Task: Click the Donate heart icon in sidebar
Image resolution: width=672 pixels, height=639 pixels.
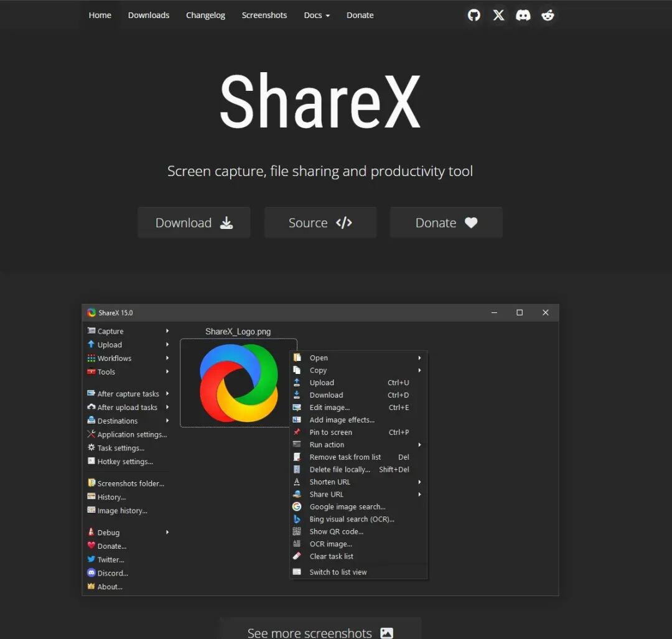Action: click(x=91, y=546)
